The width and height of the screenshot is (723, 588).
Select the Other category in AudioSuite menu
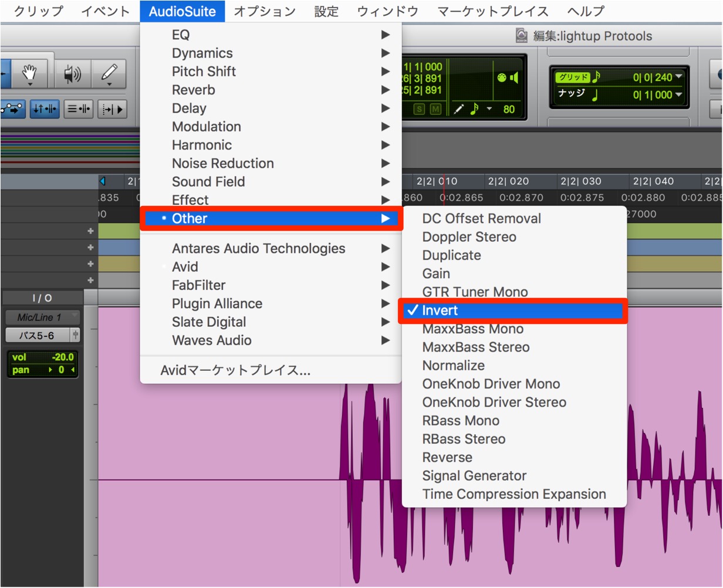(271, 218)
